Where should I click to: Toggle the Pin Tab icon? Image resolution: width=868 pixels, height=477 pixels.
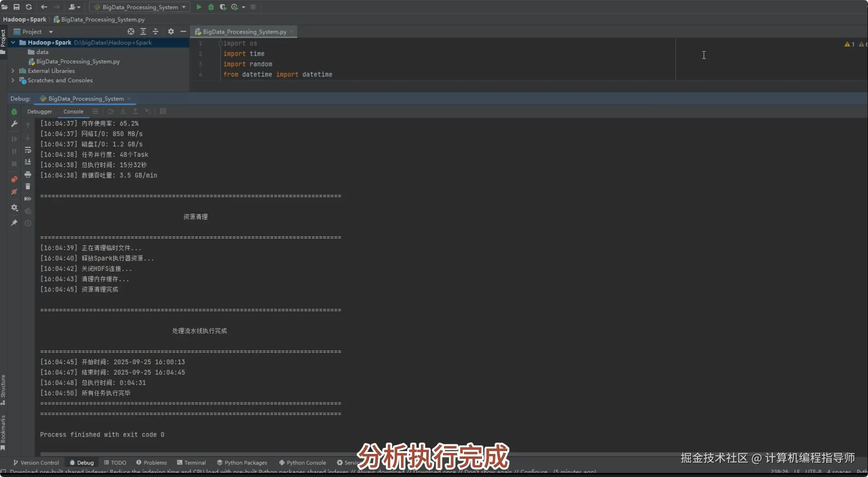click(x=14, y=223)
